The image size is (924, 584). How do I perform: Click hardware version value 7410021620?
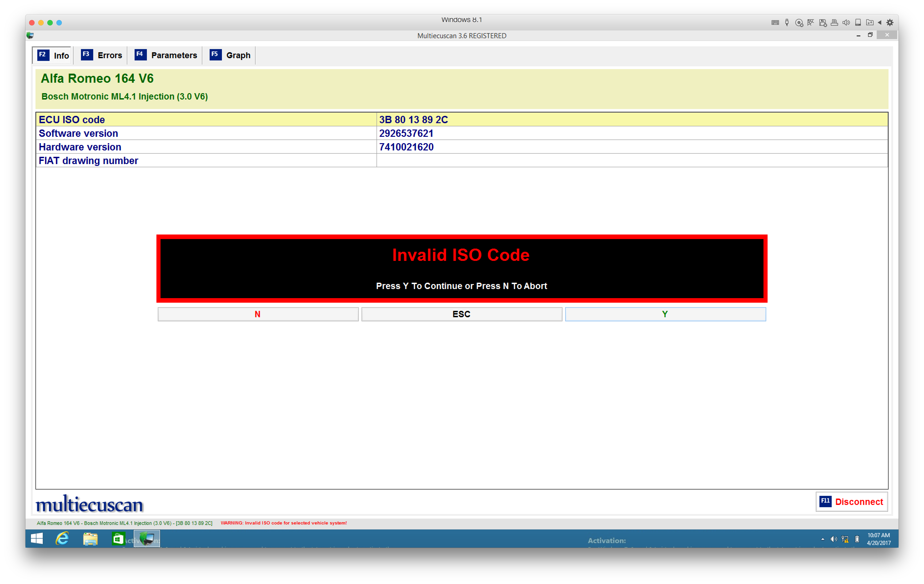click(x=406, y=147)
